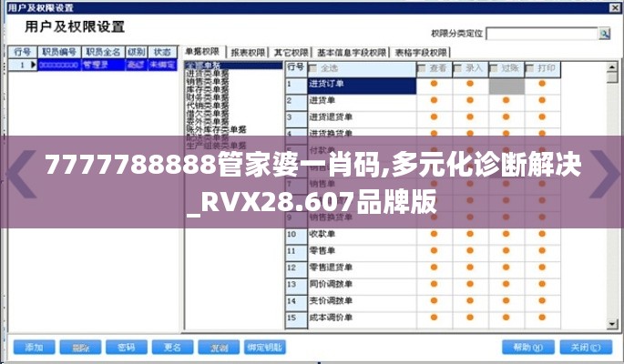Toggle 查看 permission dot for 进货单
The height and width of the screenshot is (364, 624).
pyautogui.click(x=434, y=100)
